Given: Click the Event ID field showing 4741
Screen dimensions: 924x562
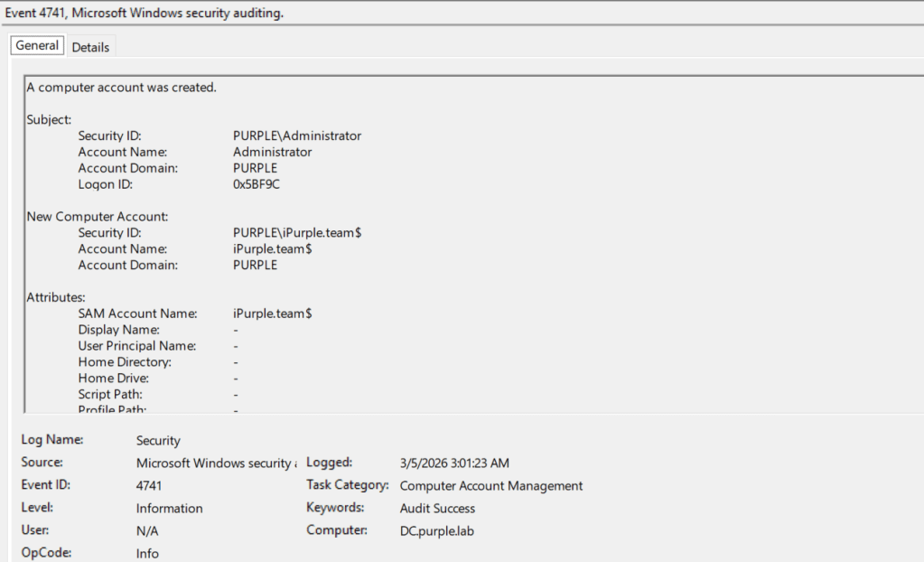Looking at the screenshot, I should click(149, 486).
